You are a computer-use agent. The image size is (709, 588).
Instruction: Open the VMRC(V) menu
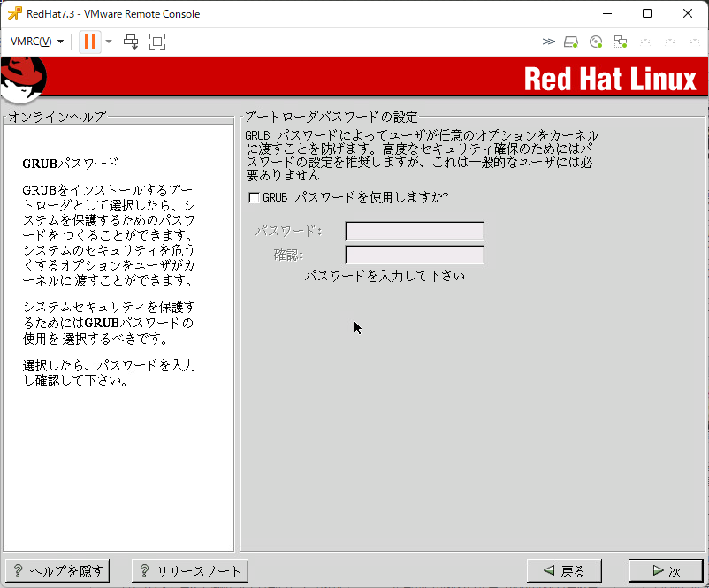tap(36, 42)
